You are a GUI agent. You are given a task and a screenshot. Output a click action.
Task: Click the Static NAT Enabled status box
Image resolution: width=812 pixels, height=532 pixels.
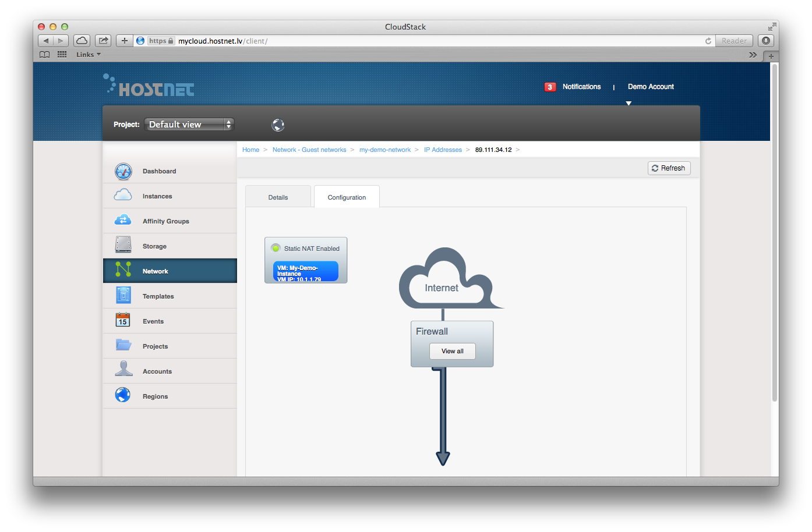[306, 249]
